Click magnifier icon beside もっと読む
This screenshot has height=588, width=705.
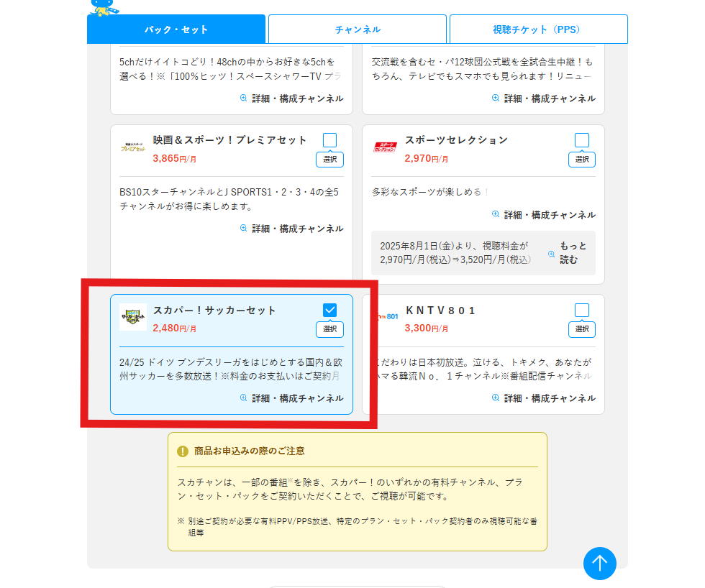[x=551, y=254]
